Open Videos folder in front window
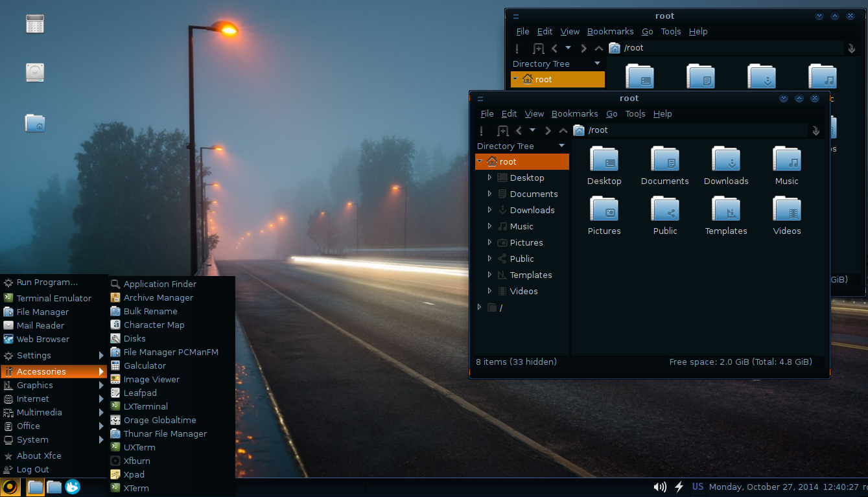Screen dimensions: 868x497 (x=787, y=216)
